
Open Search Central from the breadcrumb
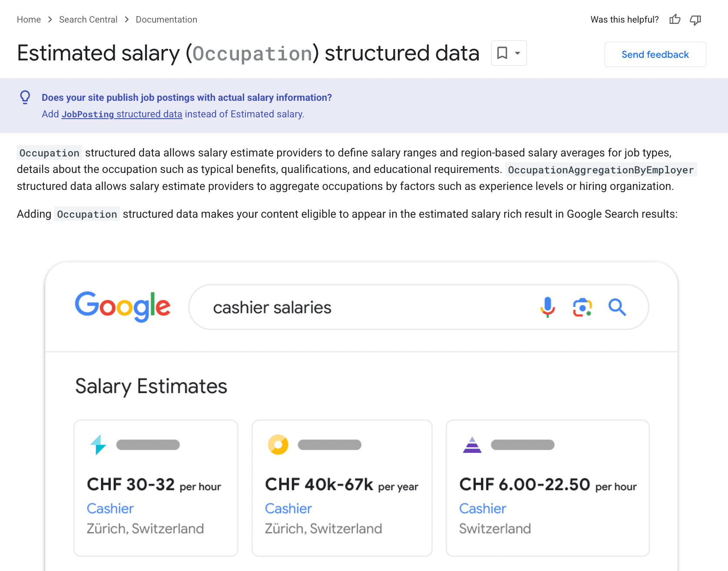[88, 20]
